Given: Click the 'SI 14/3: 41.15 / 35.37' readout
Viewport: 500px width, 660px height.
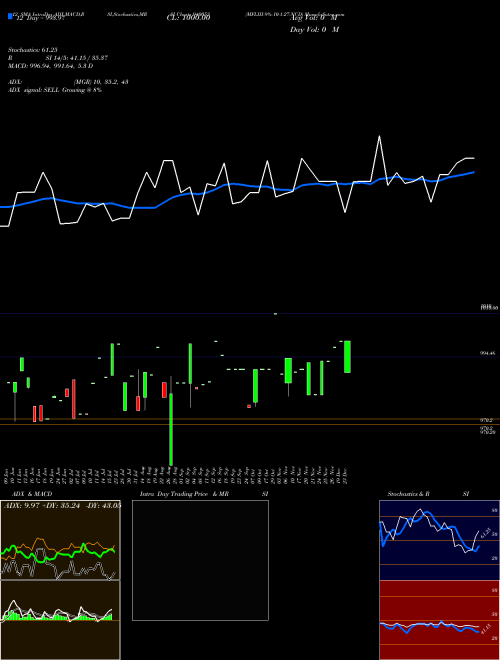Looking at the screenshot, I should [77, 58].
